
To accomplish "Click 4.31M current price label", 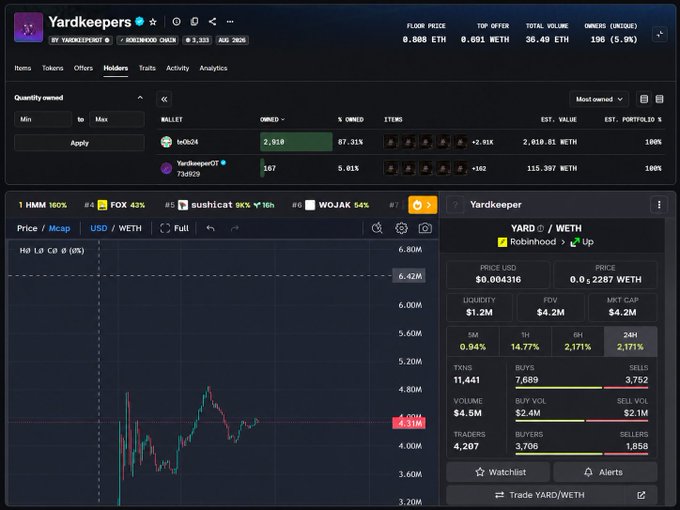I will point(409,423).
